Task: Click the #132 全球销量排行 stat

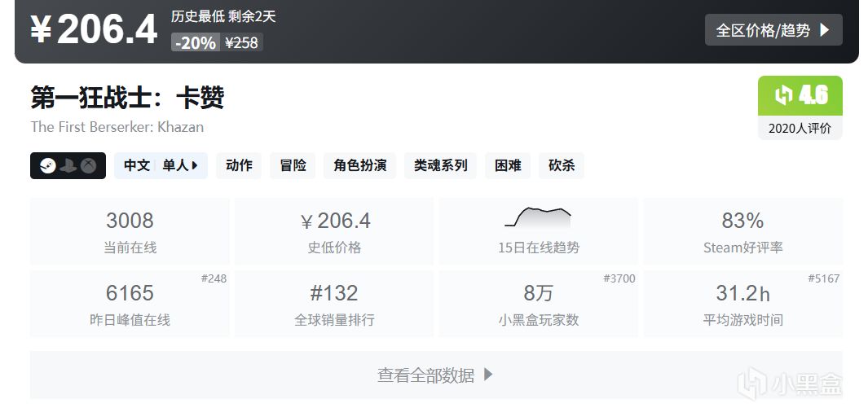Action: pyautogui.click(x=334, y=304)
